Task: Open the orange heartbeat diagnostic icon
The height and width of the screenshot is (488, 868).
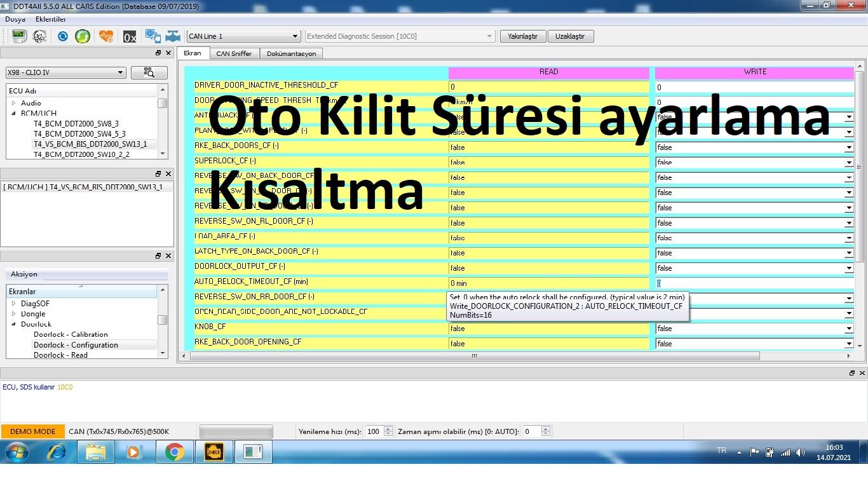Action: (x=106, y=36)
